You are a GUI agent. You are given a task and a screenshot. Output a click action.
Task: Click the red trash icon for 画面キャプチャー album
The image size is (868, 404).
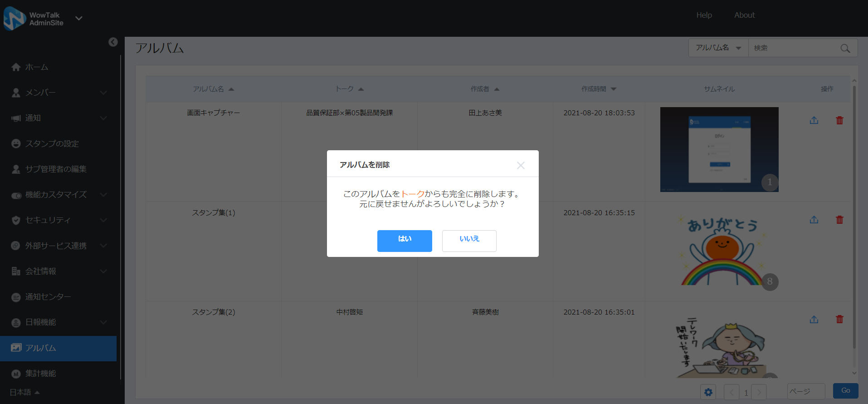(x=839, y=120)
